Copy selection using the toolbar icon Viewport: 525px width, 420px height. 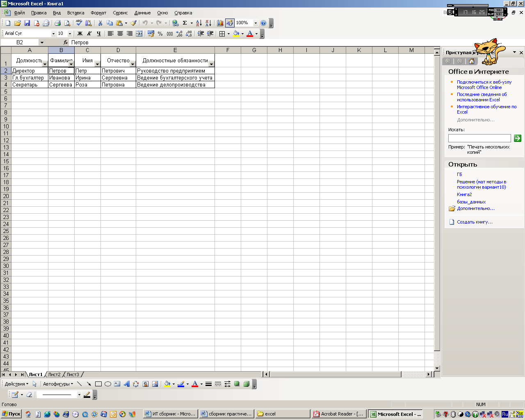click(x=110, y=23)
